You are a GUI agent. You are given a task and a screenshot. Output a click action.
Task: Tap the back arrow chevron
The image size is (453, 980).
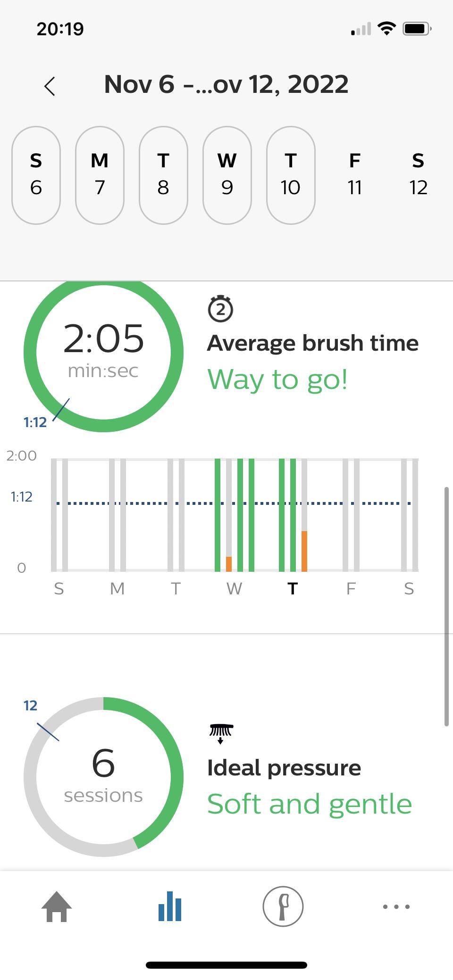(50, 86)
